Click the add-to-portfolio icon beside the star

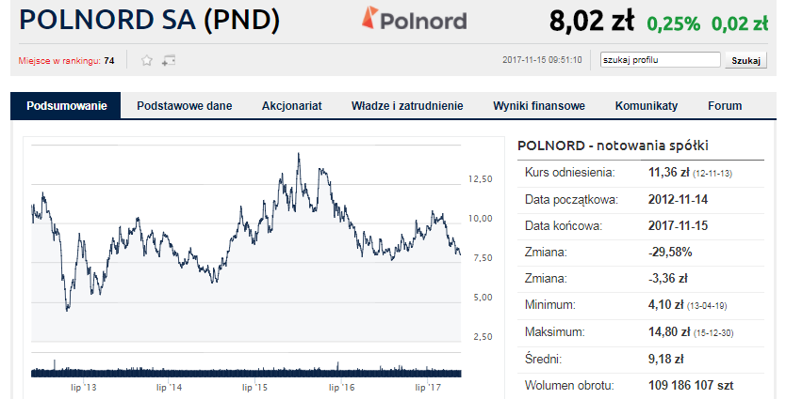click(168, 61)
